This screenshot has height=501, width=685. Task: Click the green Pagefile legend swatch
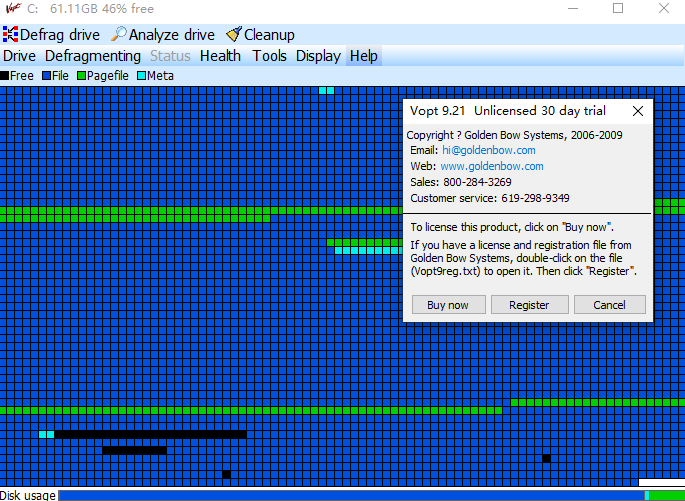[x=82, y=75]
